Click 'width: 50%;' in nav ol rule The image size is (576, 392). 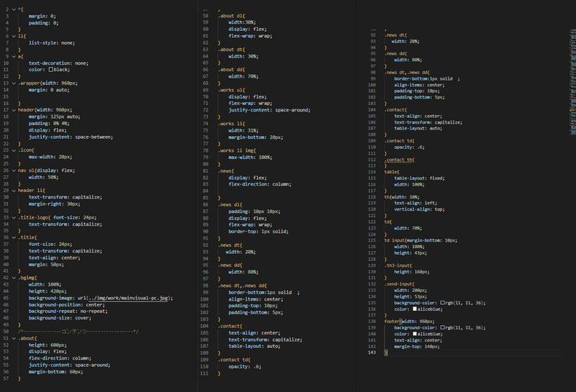pos(44,177)
